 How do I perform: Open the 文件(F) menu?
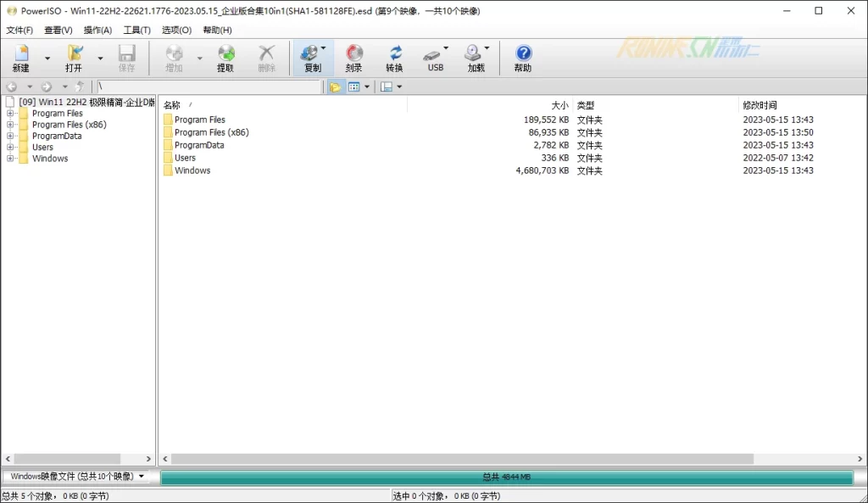point(19,30)
